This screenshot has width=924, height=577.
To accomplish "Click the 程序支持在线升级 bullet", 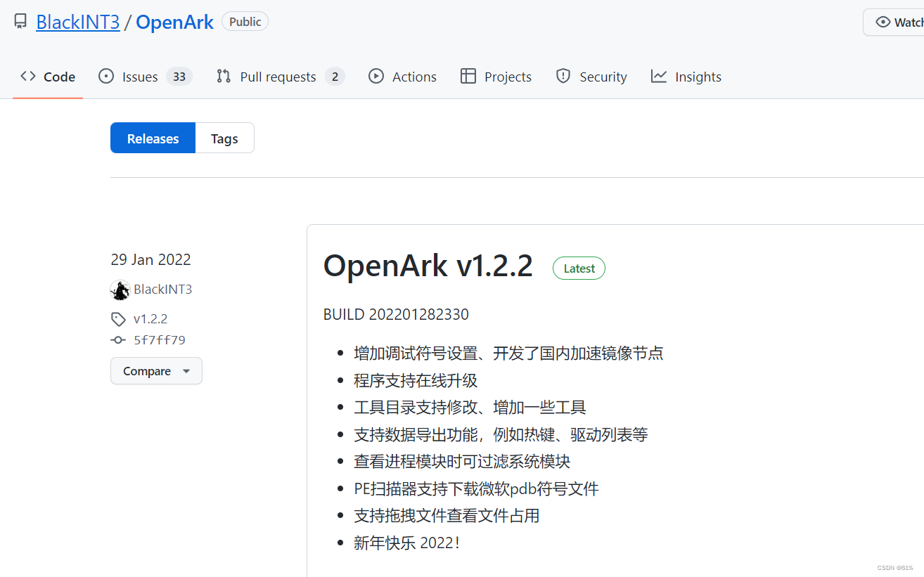I will click(416, 380).
